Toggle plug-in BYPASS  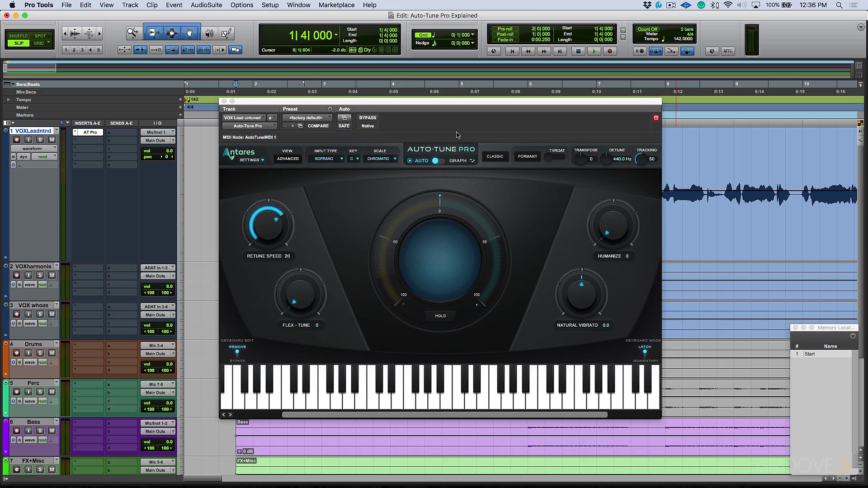(368, 118)
